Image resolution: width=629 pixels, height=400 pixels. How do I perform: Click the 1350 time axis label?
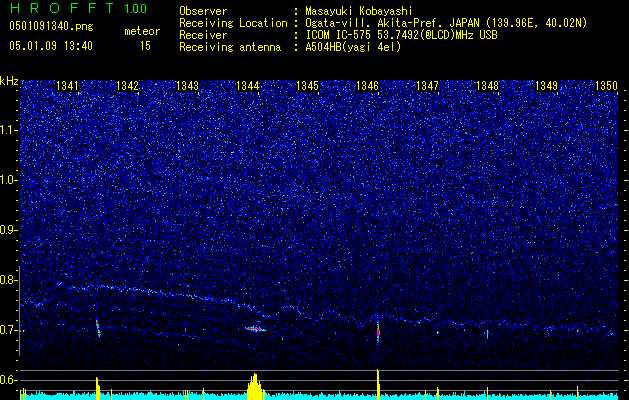(606, 86)
